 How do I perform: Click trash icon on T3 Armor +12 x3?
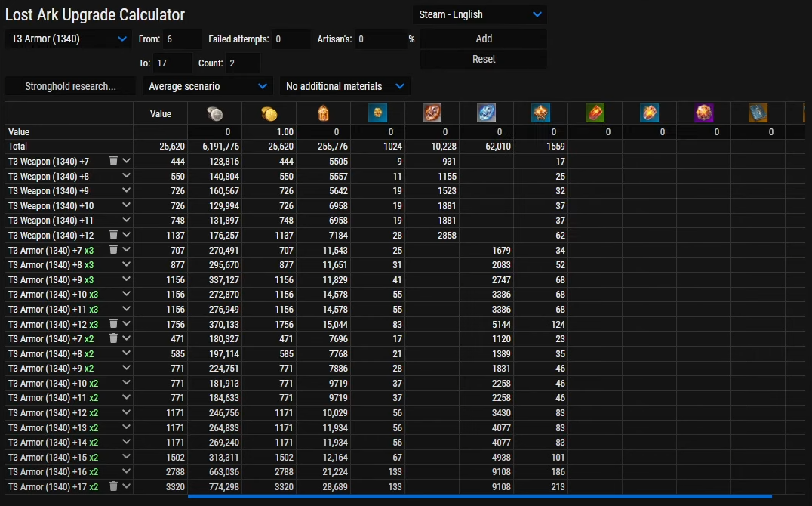pyautogui.click(x=113, y=323)
